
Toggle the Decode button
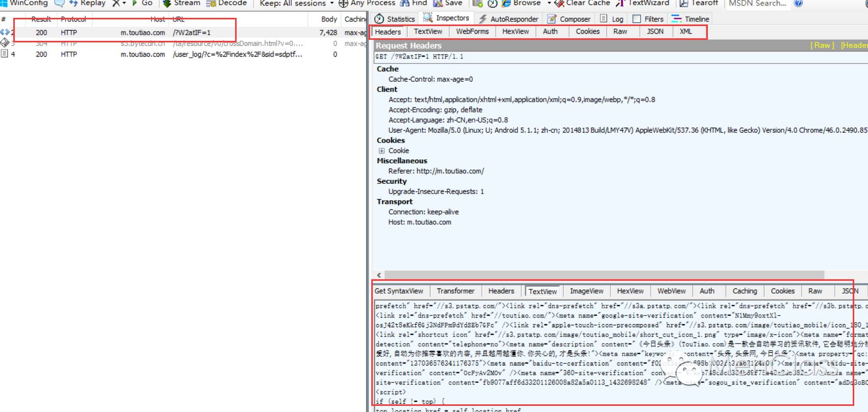click(x=226, y=3)
